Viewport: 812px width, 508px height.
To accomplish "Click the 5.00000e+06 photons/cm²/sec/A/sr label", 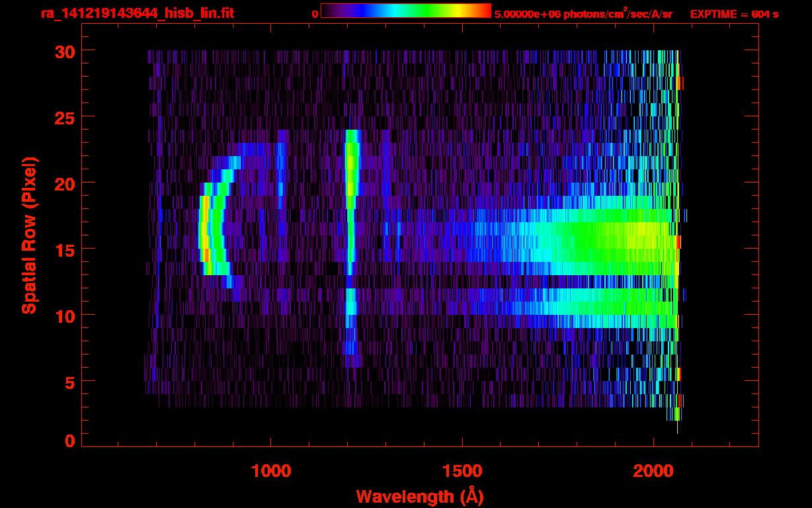I will (583, 14).
